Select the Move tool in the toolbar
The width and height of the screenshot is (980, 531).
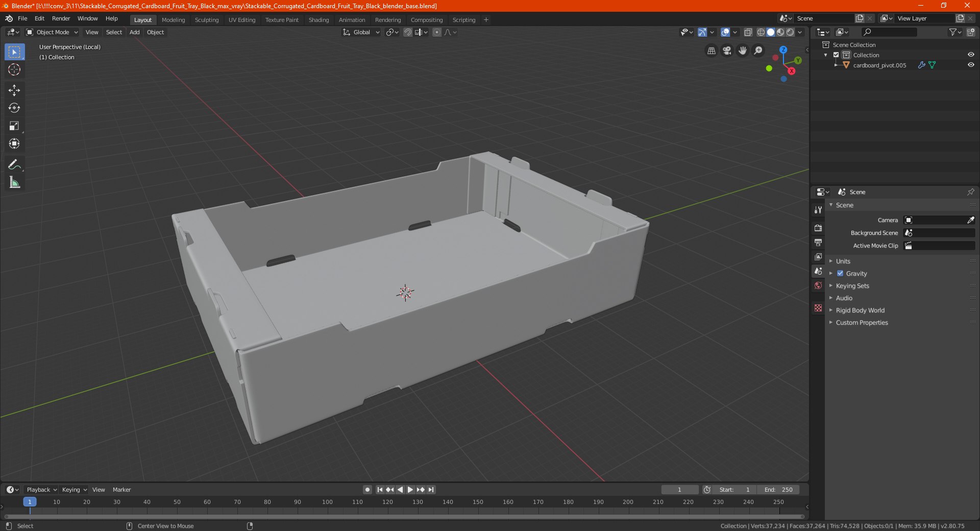point(14,90)
